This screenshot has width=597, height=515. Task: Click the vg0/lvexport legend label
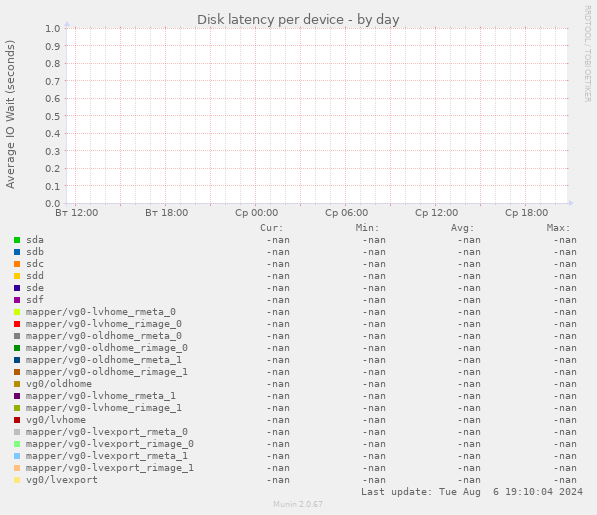point(62,480)
